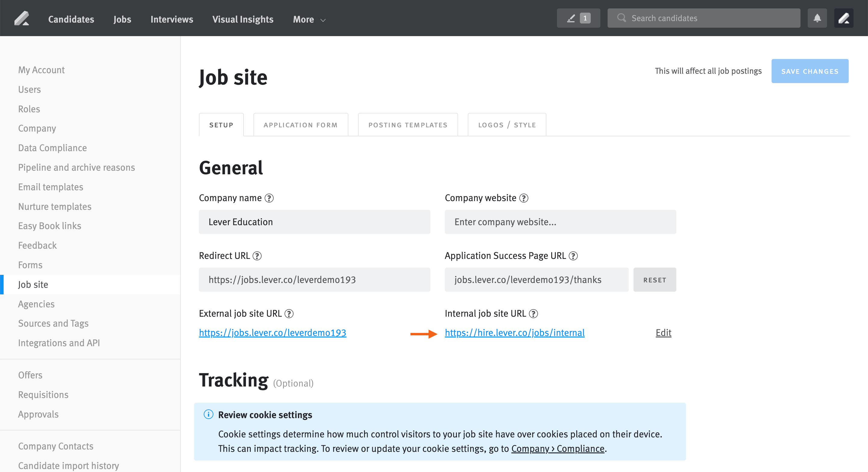Open the External job site URL help tooltip
The height and width of the screenshot is (472, 868).
tap(289, 313)
